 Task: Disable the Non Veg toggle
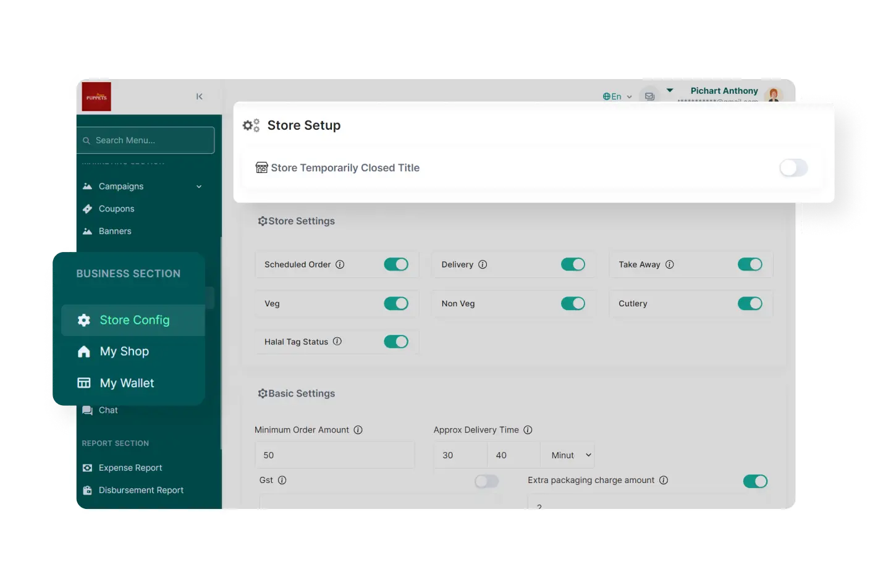coord(573,304)
